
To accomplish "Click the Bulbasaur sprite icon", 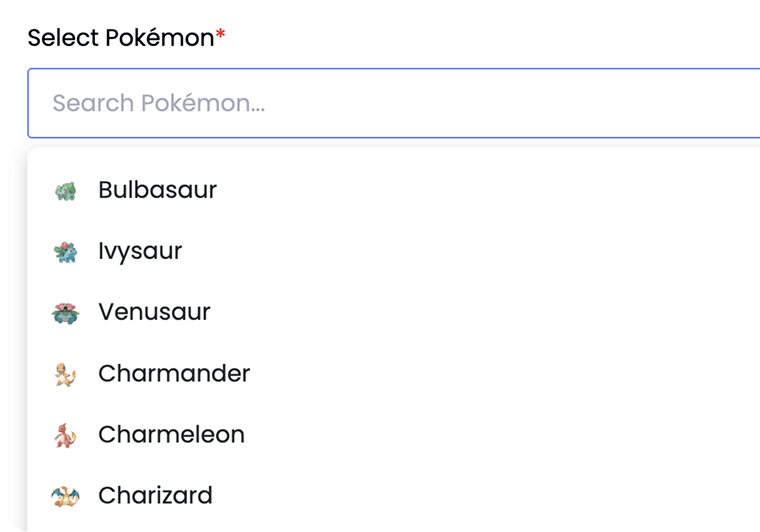I will pyautogui.click(x=65, y=190).
